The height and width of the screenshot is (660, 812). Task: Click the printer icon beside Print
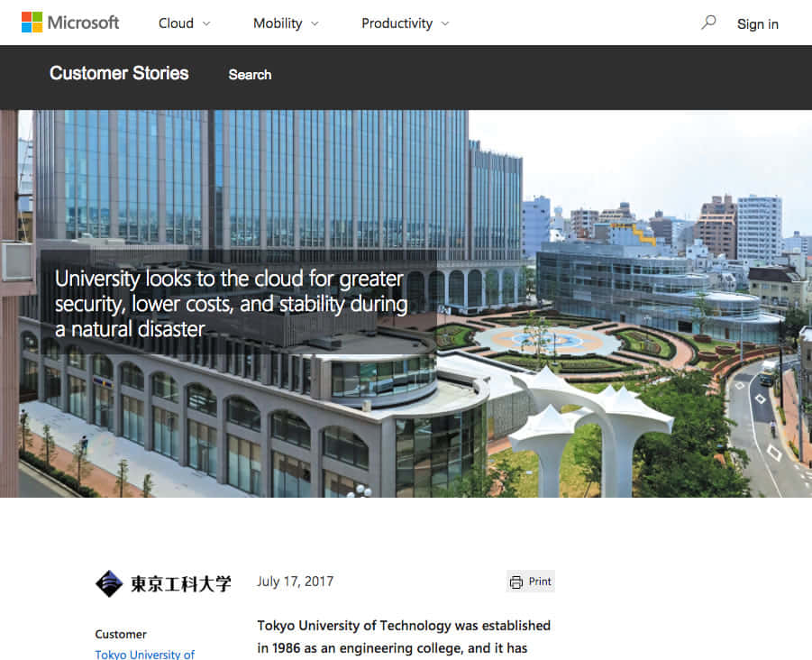click(x=516, y=582)
